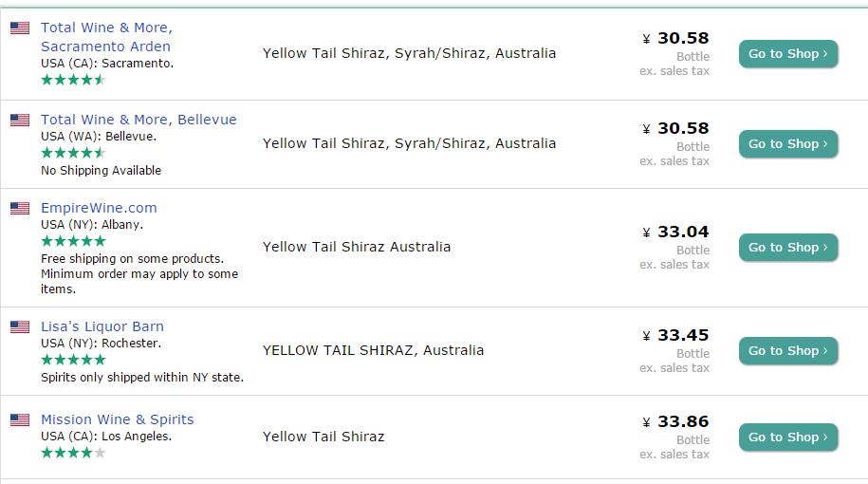Viewport: 868px width, 484px height.
Task: Open the Lisa's Liquor Barn link
Action: click(102, 326)
